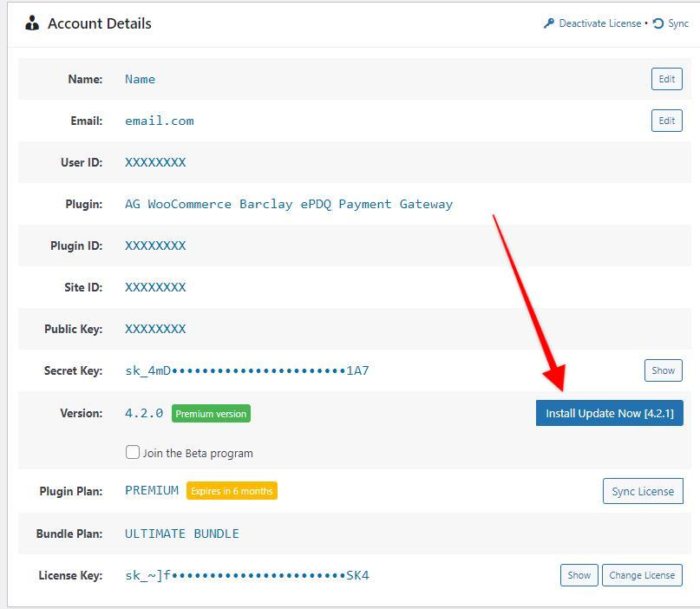Click the Version label
Image resolution: width=700 pixels, height=609 pixels.
click(x=82, y=413)
